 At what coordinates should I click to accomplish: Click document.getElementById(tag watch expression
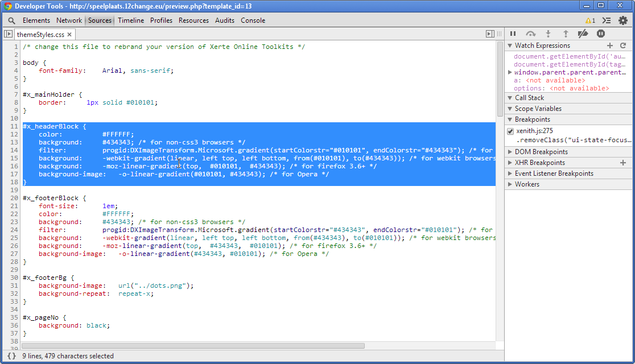coord(570,64)
